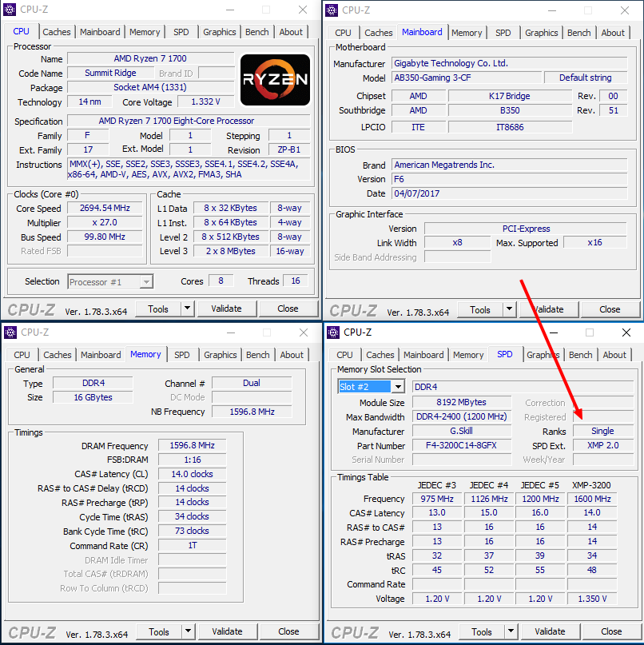Select CPU tab in the Mainboard window
The width and height of the screenshot is (644, 645).
coord(343,33)
